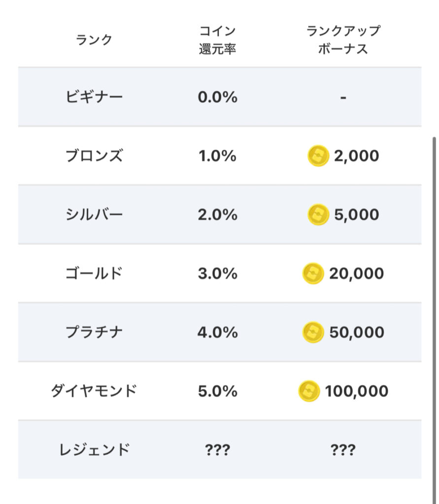Click the ランクアップボーナス column header
Viewport: 439px width, 504px height.
pyautogui.click(x=343, y=40)
